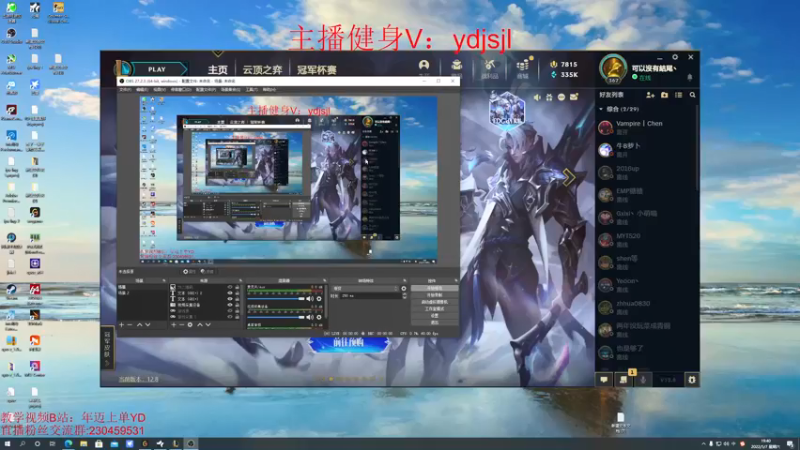Open the collection icon in League navbar
Screen dimensions: 800x450
pos(457,65)
